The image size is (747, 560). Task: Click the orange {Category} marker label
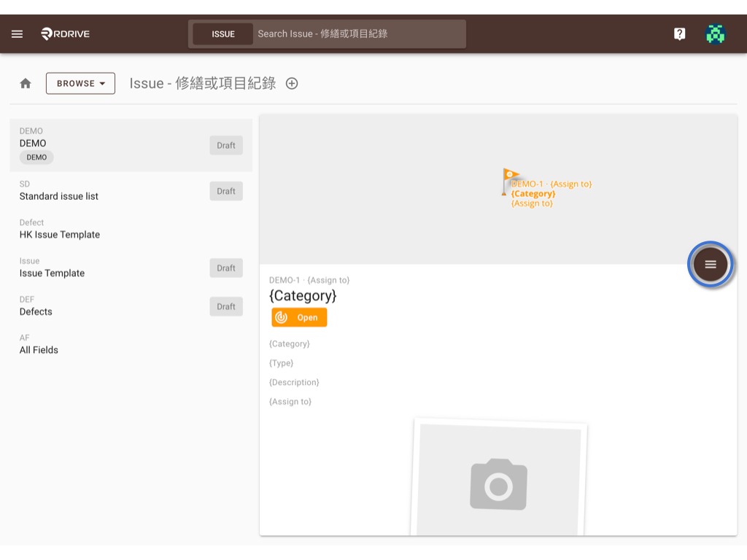pyautogui.click(x=533, y=194)
